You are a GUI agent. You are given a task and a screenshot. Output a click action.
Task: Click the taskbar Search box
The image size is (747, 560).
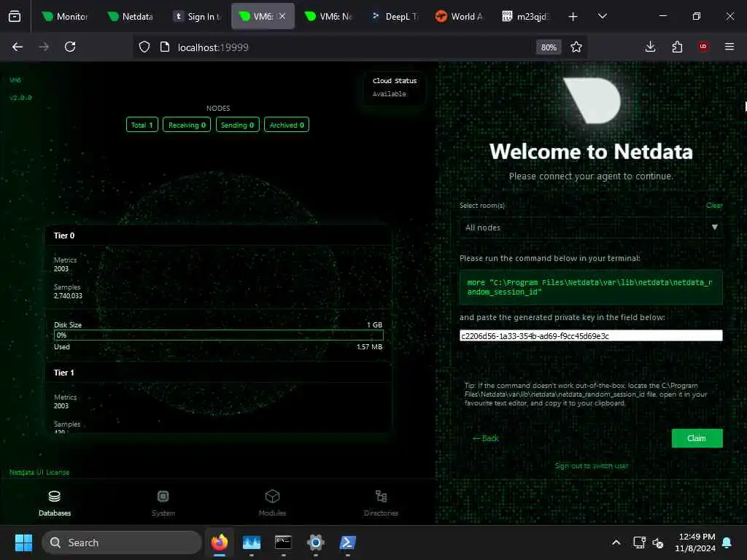tap(122, 542)
